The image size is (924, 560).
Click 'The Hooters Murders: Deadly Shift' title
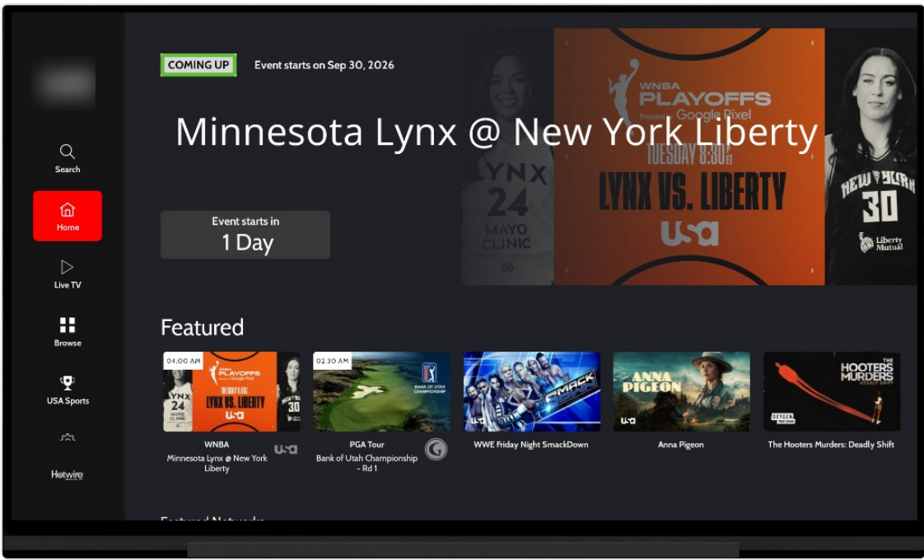click(831, 445)
